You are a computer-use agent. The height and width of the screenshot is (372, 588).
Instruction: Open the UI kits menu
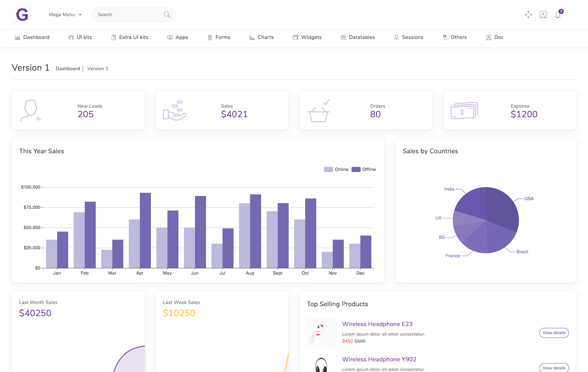point(80,37)
